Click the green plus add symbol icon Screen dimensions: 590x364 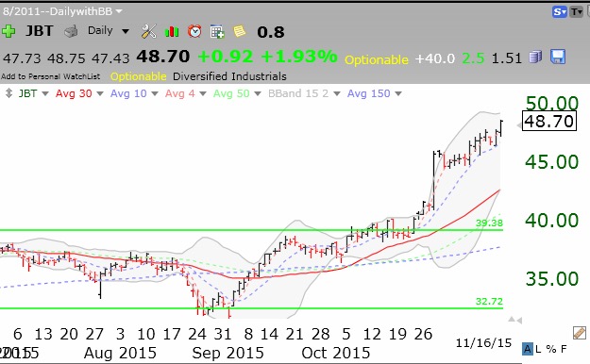[x=8, y=31]
